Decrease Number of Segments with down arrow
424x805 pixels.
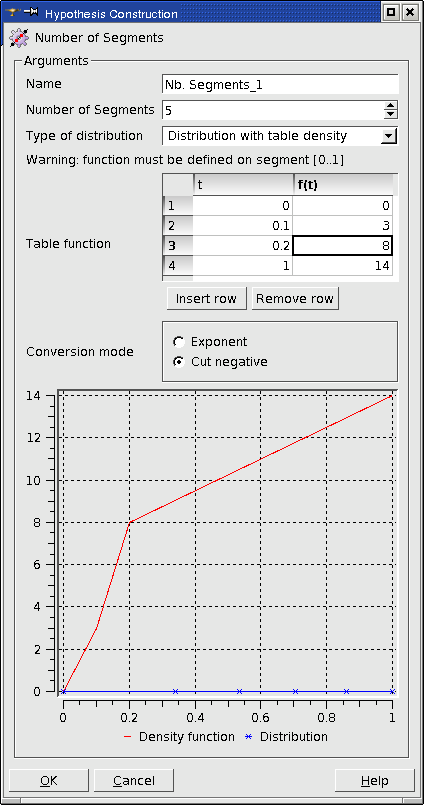click(x=391, y=113)
